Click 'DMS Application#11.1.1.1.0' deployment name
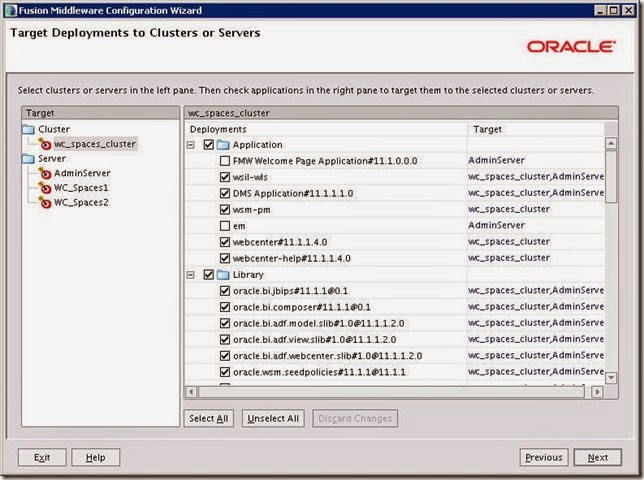This screenshot has height=480, width=644. (293, 193)
